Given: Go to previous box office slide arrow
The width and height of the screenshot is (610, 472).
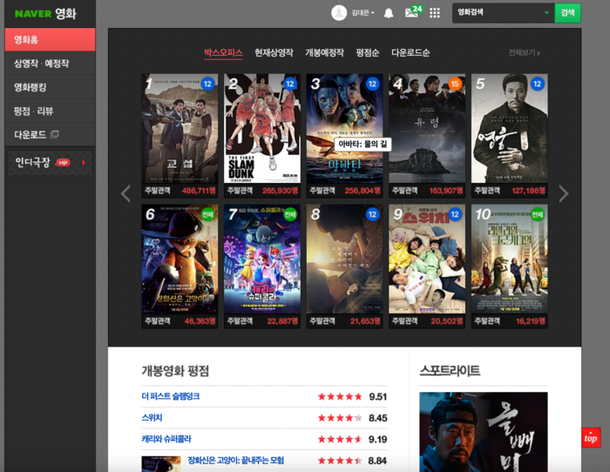Looking at the screenshot, I should [x=126, y=193].
